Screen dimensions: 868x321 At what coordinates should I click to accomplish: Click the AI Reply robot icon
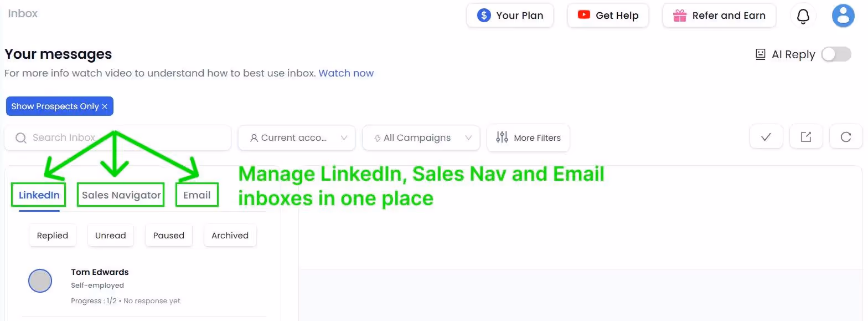click(761, 54)
